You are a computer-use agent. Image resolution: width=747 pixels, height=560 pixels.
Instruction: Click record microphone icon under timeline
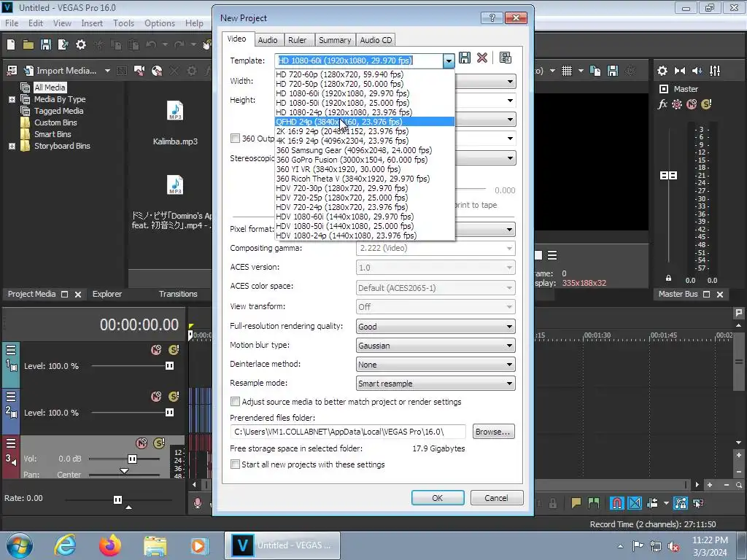click(197, 503)
